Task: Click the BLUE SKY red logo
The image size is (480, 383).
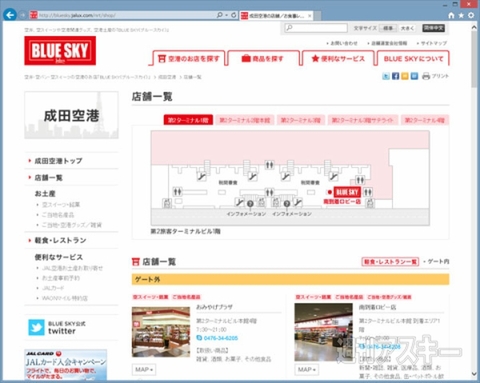Action: coord(60,50)
